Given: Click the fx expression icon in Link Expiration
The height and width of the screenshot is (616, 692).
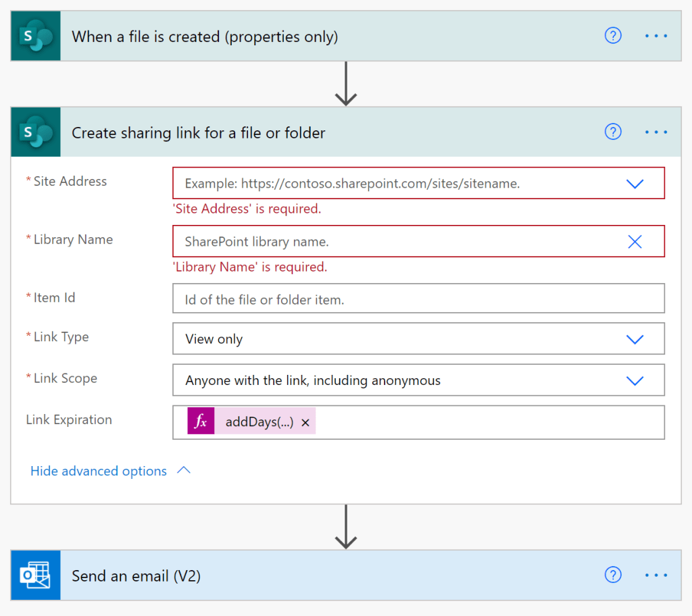Looking at the screenshot, I should 201,422.
